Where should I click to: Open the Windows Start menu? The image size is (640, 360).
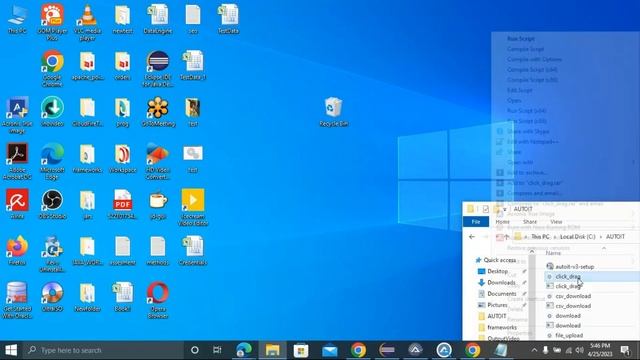(x=11, y=350)
